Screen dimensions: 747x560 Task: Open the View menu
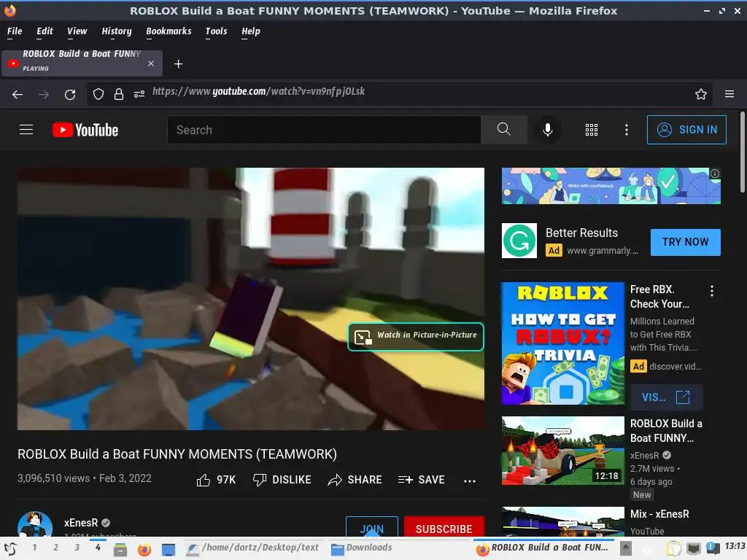coord(77,31)
